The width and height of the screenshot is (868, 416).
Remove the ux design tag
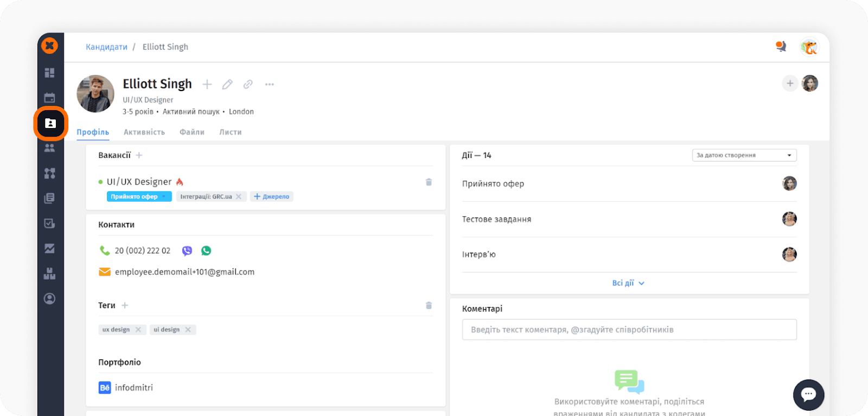(x=138, y=330)
